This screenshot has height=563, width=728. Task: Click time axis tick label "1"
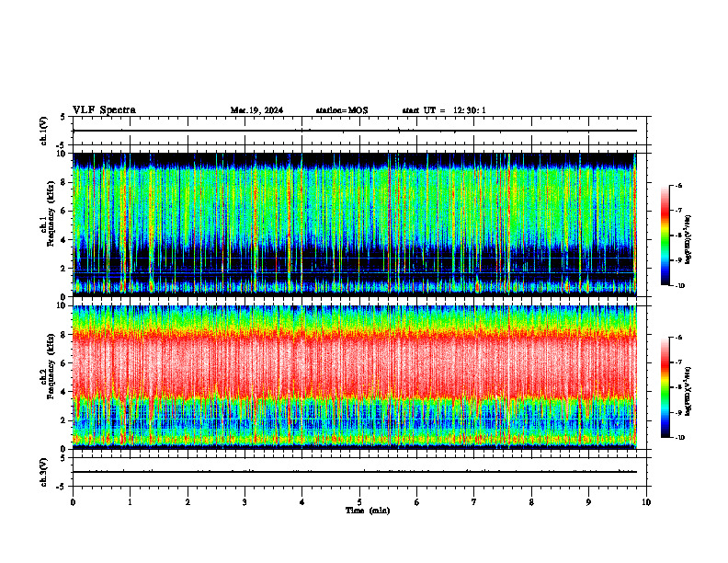coord(130,502)
